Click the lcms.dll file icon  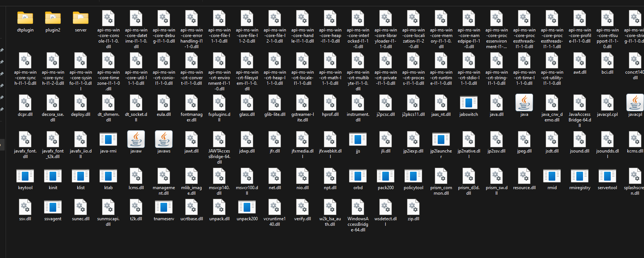click(x=136, y=176)
